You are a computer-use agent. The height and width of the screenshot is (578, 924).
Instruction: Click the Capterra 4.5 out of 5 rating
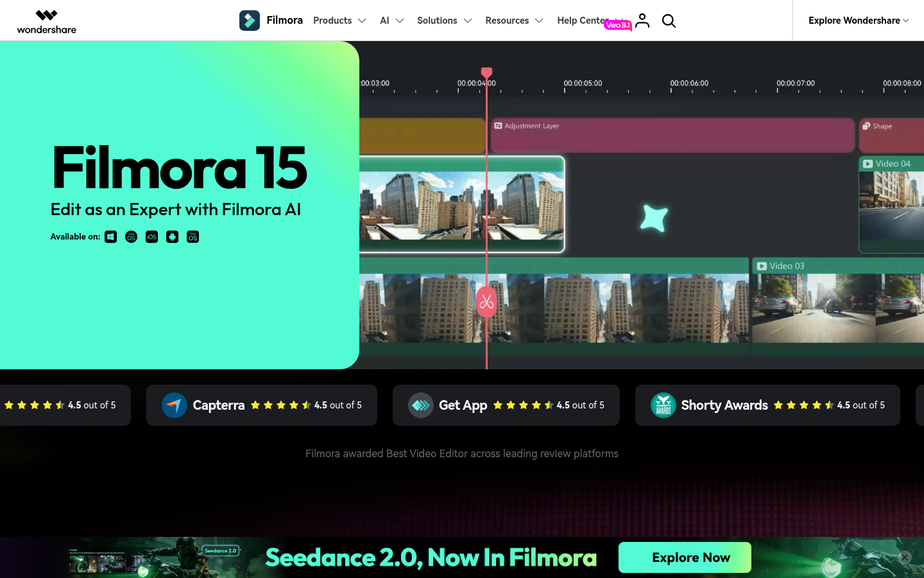(x=306, y=405)
